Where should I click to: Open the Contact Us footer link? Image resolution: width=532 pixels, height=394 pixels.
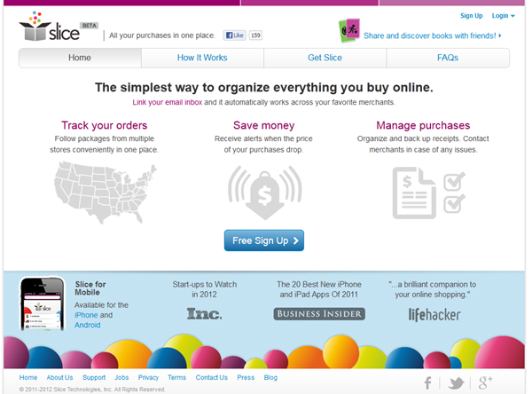coord(211,377)
